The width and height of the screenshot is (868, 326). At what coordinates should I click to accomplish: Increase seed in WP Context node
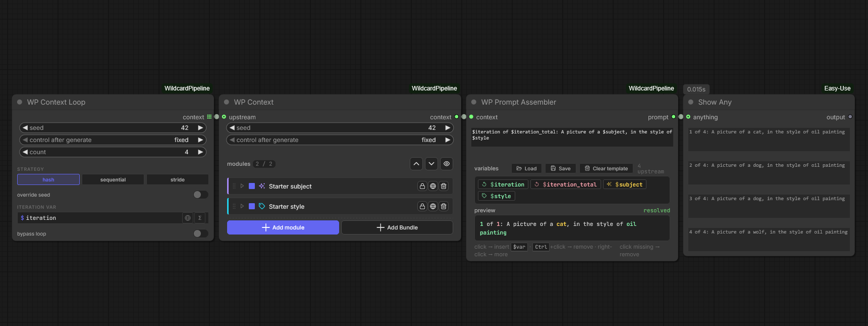click(448, 128)
